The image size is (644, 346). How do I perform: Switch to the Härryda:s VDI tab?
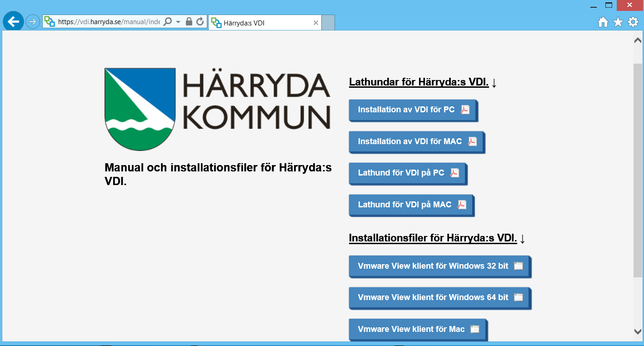click(x=265, y=23)
